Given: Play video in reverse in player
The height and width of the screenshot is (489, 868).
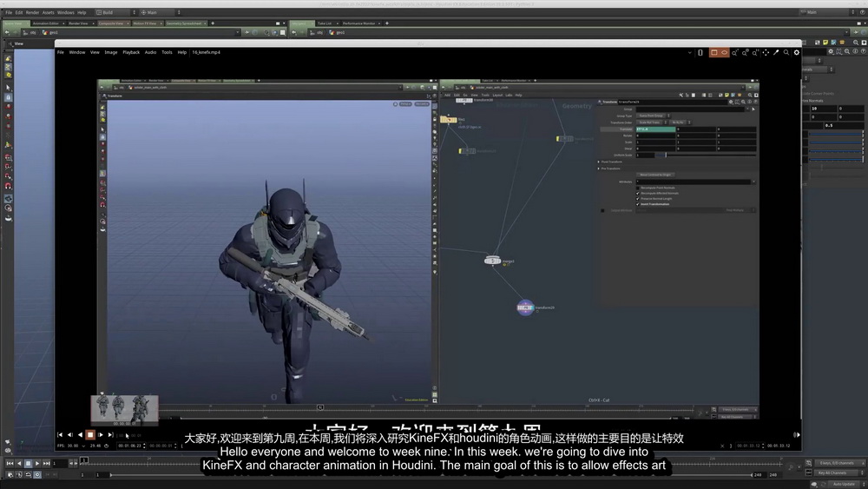Looking at the screenshot, I should [80, 435].
